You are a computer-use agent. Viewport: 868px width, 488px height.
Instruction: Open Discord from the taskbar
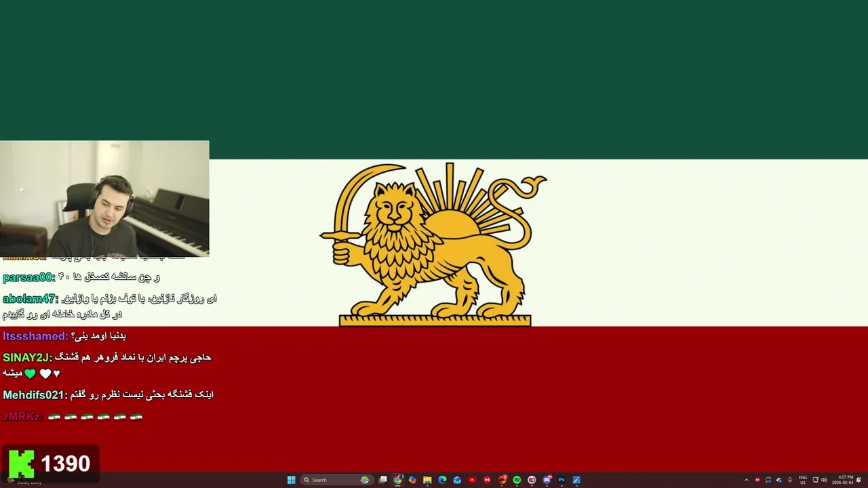(x=547, y=480)
